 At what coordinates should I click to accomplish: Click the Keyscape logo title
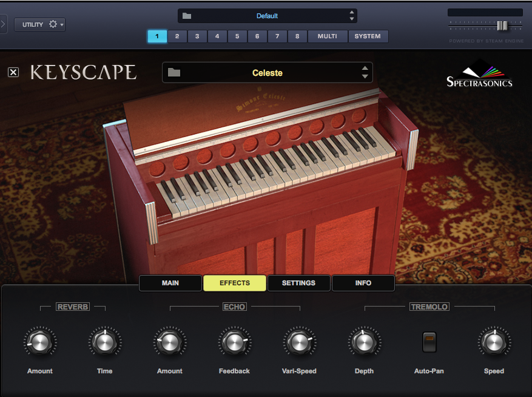(84, 72)
